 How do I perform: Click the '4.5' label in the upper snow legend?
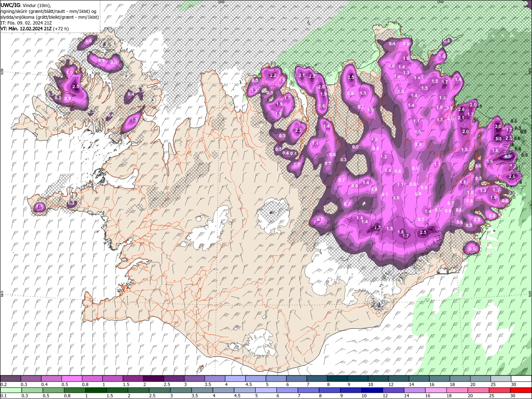tap(248, 384)
